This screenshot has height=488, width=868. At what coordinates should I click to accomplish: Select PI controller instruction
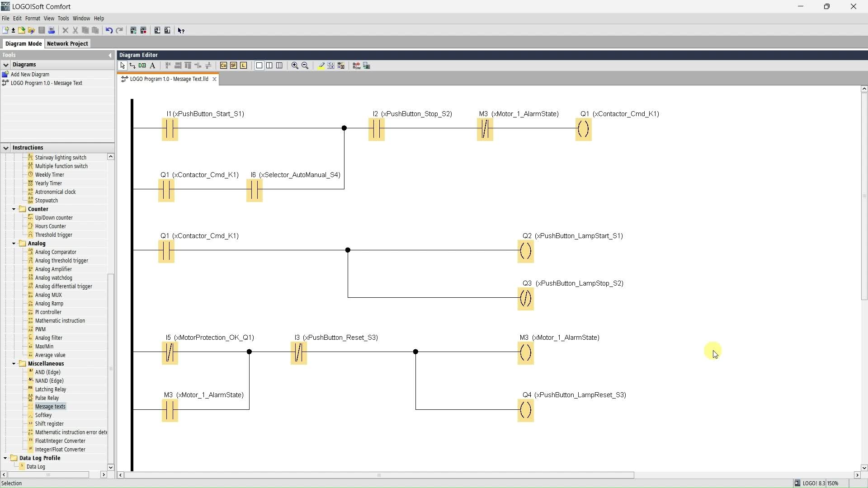48,312
